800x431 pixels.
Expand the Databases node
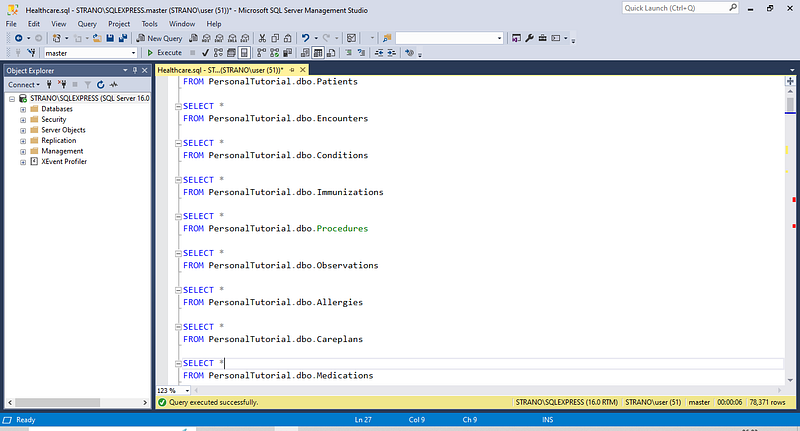pos(22,109)
